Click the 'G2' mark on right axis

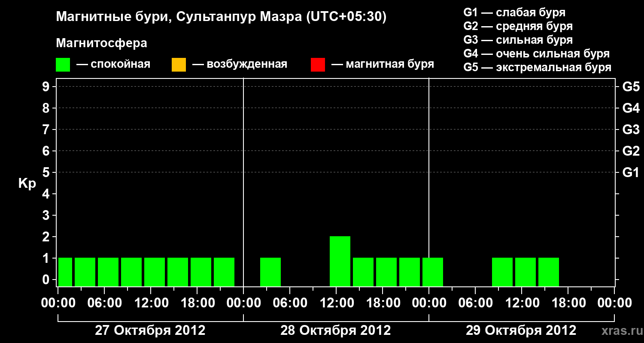point(631,151)
